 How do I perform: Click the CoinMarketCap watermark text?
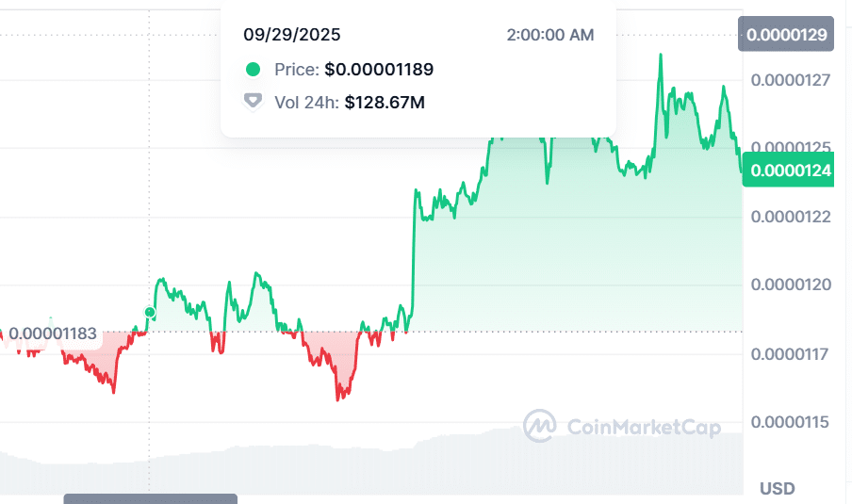(644, 428)
